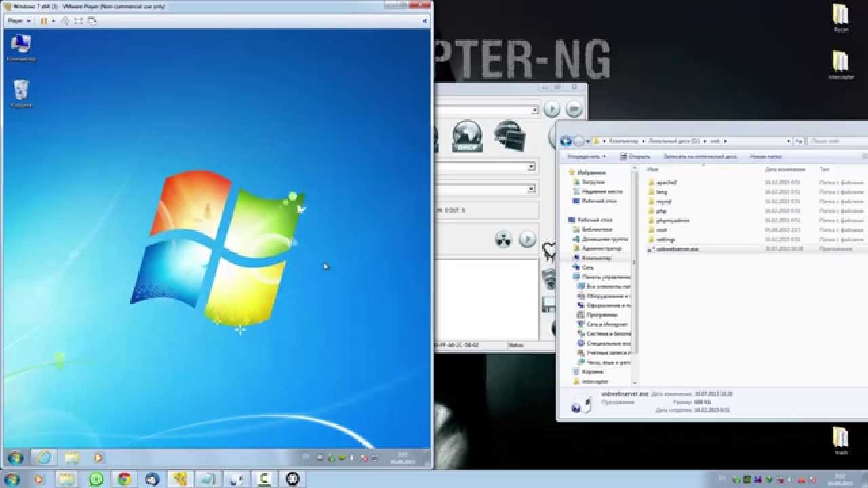Expand the dropdown above the IN OUT counters

[531, 189]
